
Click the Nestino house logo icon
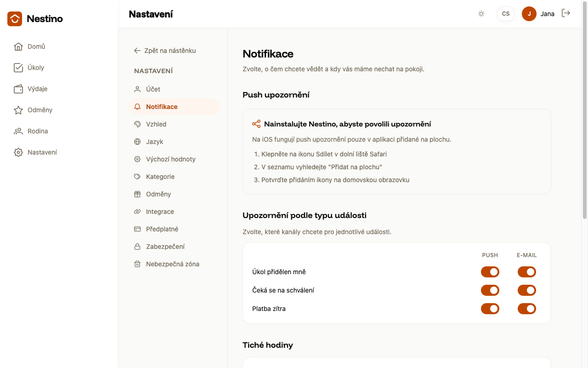click(x=15, y=19)
